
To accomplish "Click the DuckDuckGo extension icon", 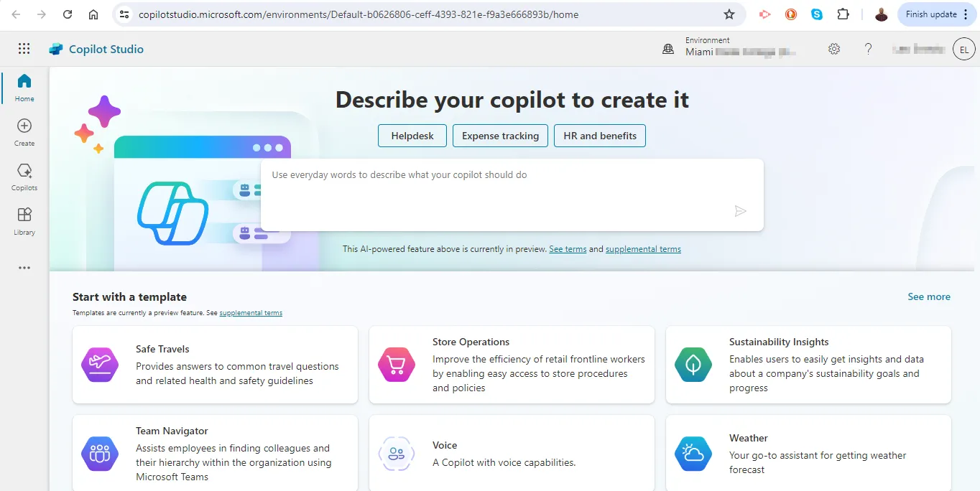I will point(791,14).
